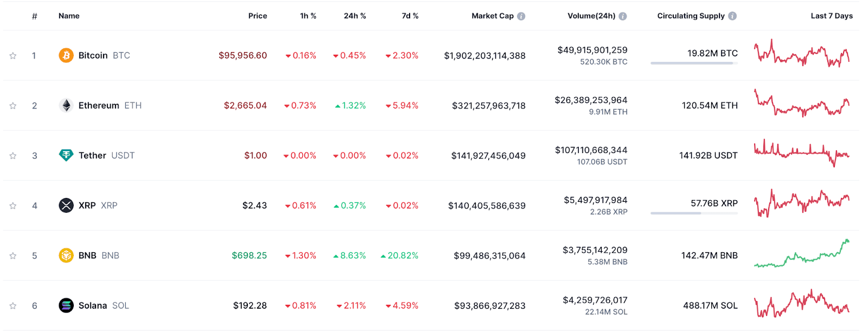Sort by rank using # header
The image size is (868, 332).
click(x=35, y=16)
